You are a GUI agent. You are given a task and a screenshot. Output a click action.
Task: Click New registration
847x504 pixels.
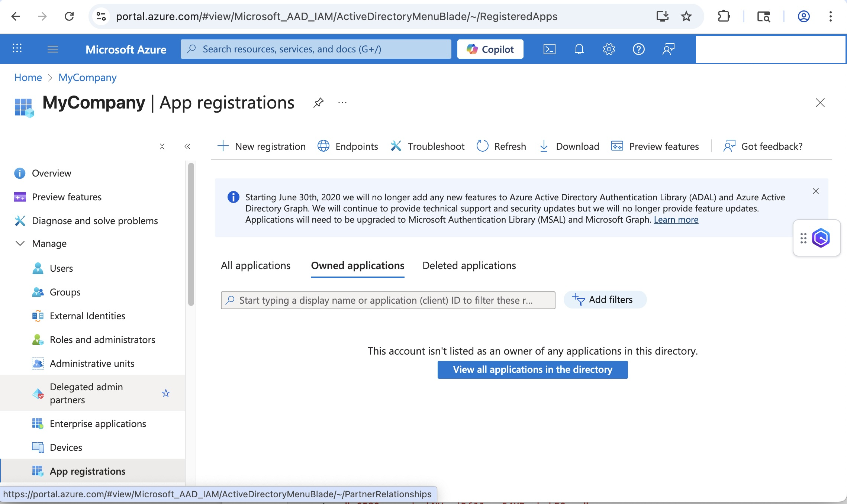coord(261,146)
